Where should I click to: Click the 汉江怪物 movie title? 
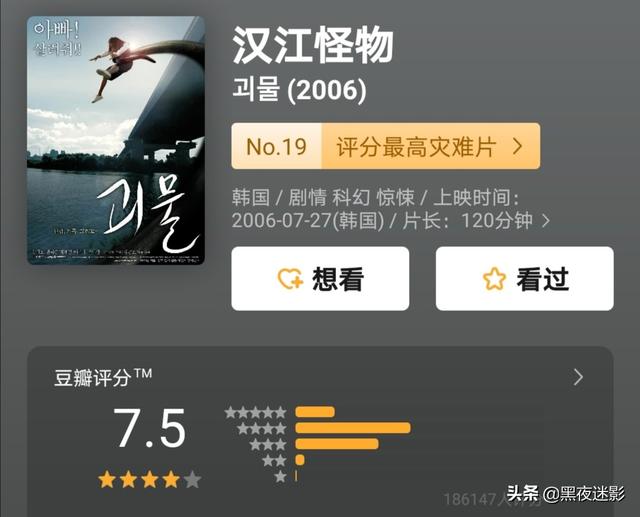(313, 45)
